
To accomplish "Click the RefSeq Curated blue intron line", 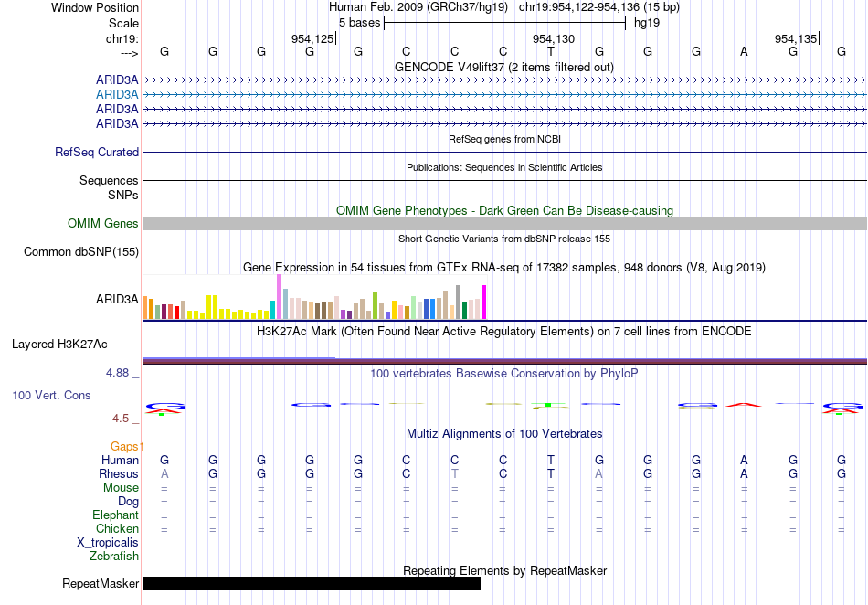I will point(504,152).
